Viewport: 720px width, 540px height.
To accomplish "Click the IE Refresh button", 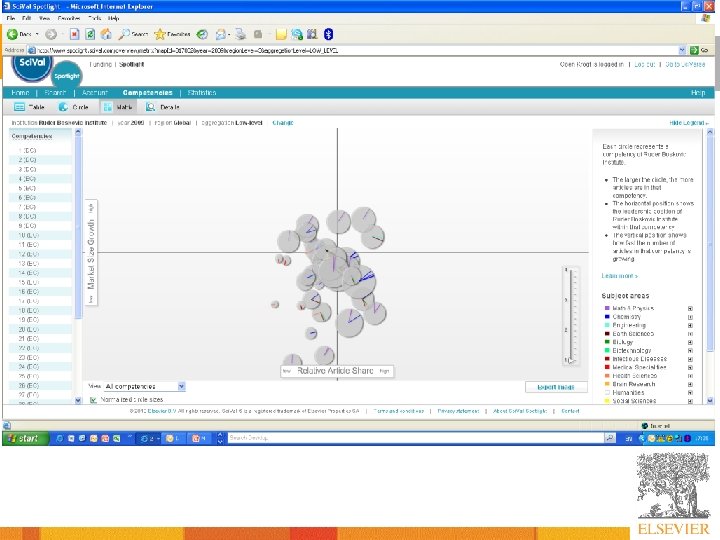I will 90,34.
